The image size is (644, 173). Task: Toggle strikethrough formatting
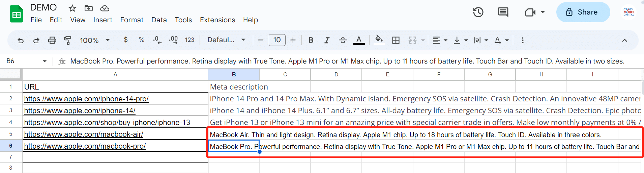(x=343, y=40)
